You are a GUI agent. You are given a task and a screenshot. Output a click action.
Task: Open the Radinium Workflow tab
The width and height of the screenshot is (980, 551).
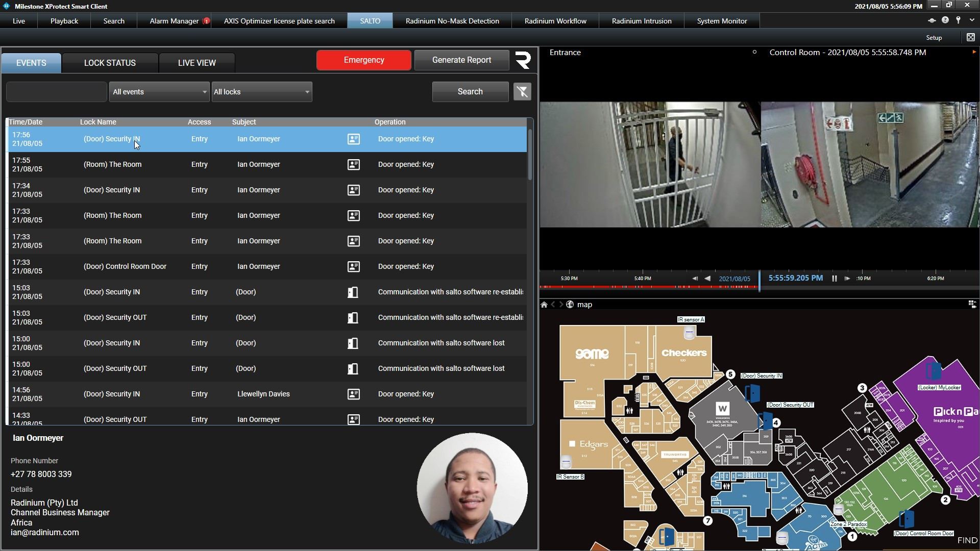coord(555,21)
